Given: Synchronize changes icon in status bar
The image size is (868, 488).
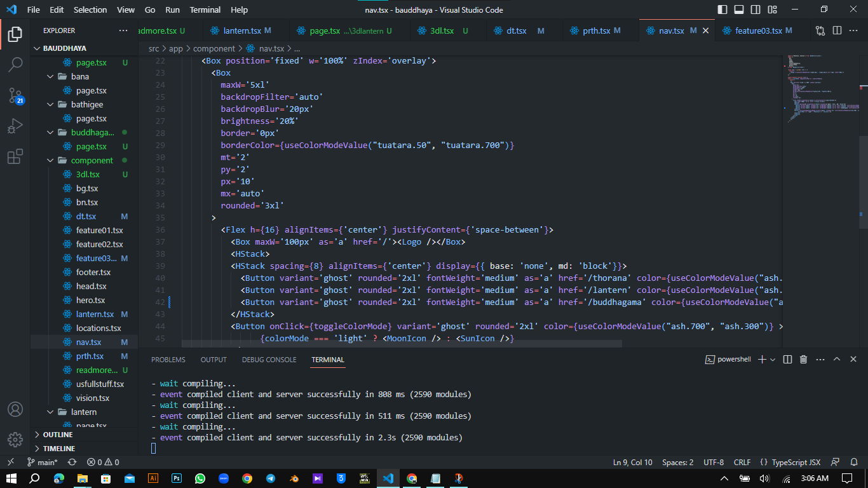Looking at the screenshot, I should click(72, 463).
